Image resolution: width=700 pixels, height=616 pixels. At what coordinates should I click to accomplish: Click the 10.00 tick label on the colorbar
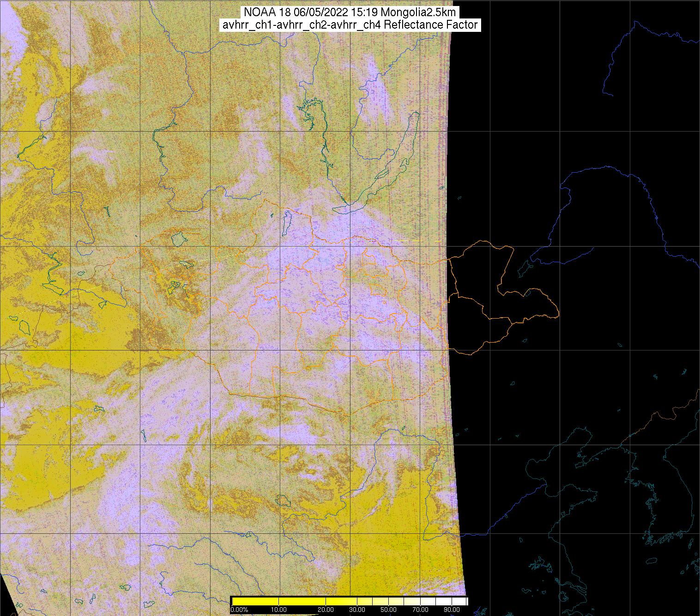click(279, 610)
